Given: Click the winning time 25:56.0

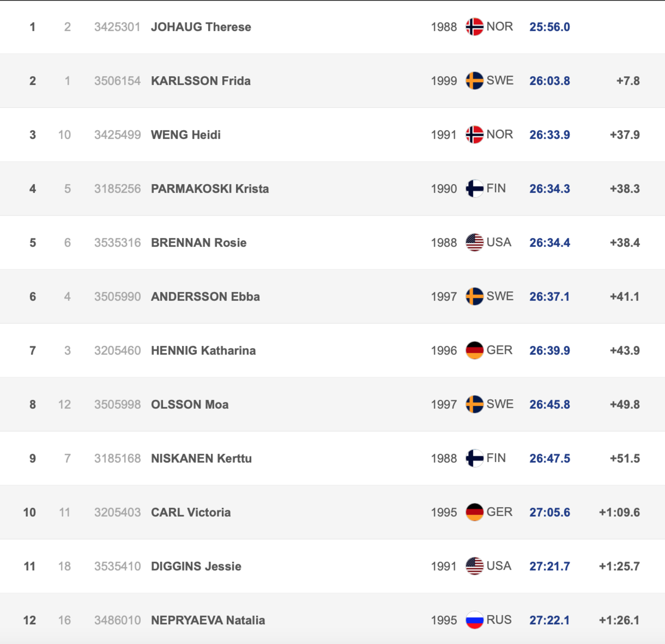Looking at the screenshot, I should pyautogui.click(x=550, y=27).
